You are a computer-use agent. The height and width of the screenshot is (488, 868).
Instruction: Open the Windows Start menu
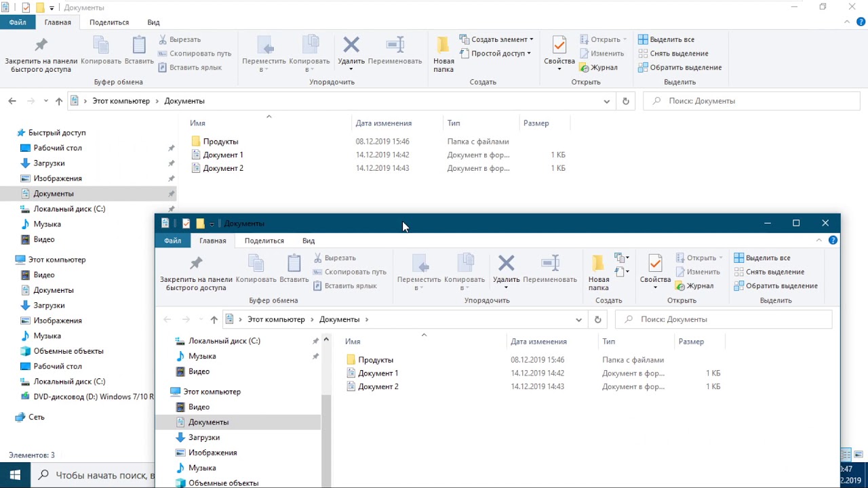pos(15,474)
